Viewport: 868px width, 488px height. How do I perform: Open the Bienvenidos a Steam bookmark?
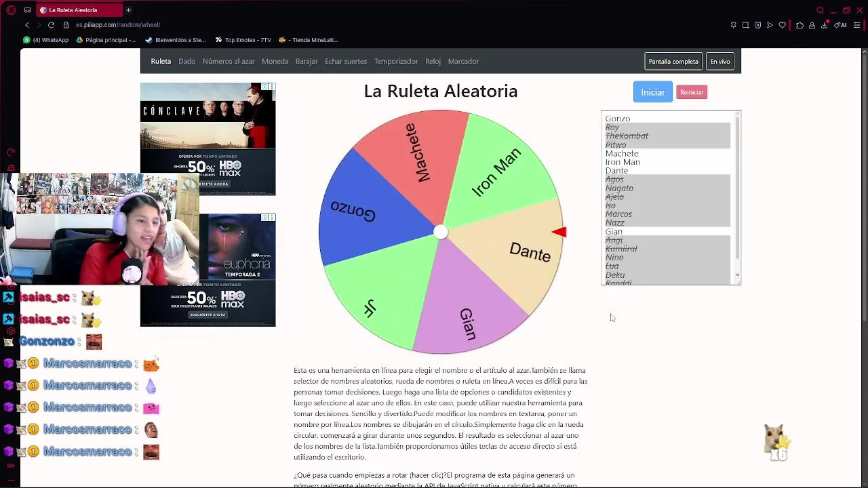click(175, 40)
